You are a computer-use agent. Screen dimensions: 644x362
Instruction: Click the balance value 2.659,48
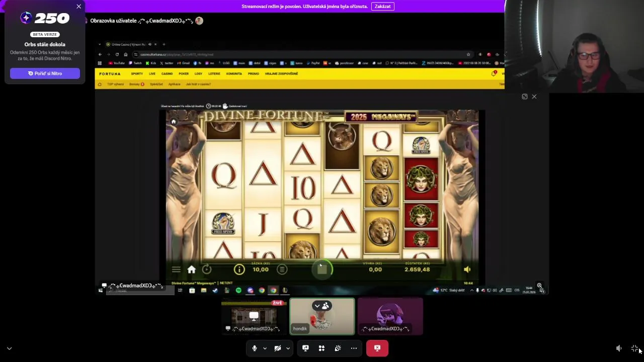[417, 269]
